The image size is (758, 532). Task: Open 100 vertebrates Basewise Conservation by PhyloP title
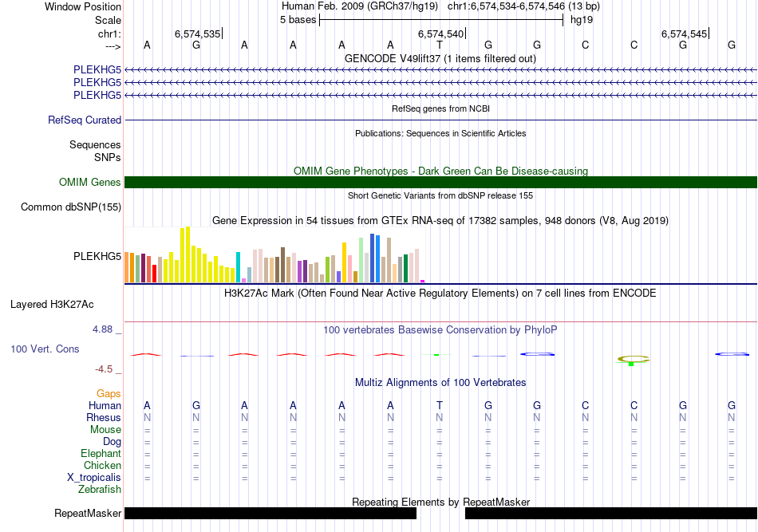click(x=440, y=329)
